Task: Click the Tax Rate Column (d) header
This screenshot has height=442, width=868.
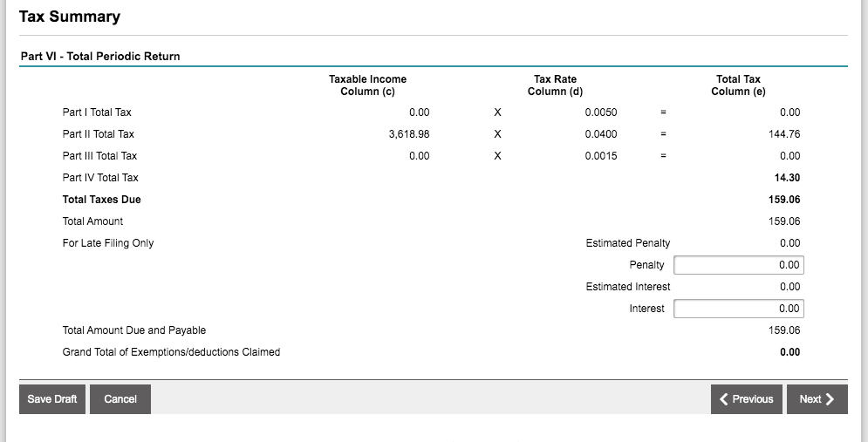Action: tap(555, 85)
